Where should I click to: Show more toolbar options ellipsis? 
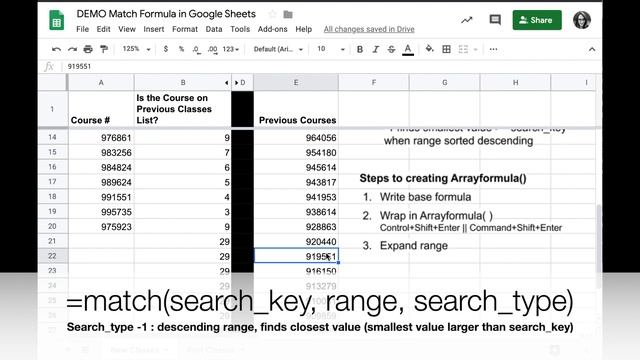coord(493,49)
